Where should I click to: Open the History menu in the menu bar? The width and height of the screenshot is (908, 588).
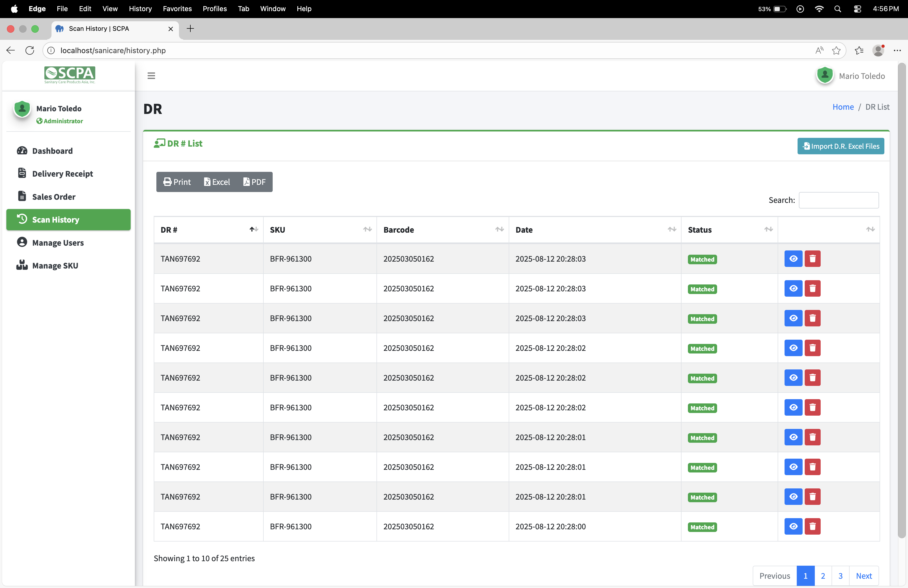pos(140,8)
